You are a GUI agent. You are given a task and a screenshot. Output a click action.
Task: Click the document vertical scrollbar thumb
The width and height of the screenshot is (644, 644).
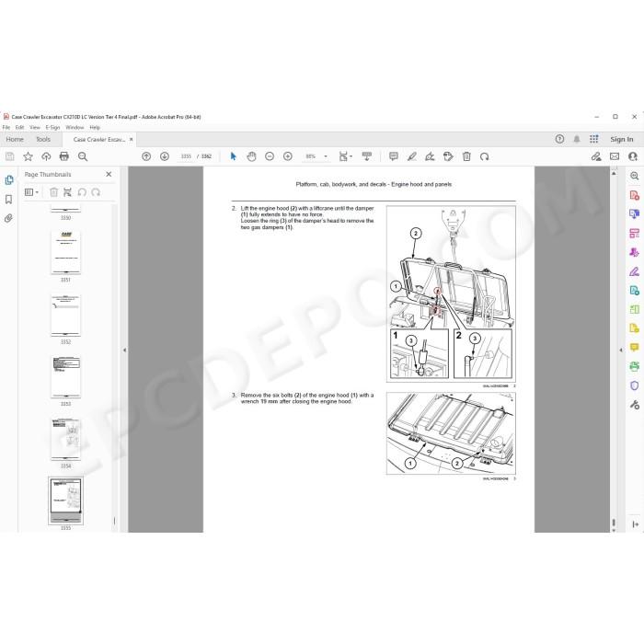point(614,523)
